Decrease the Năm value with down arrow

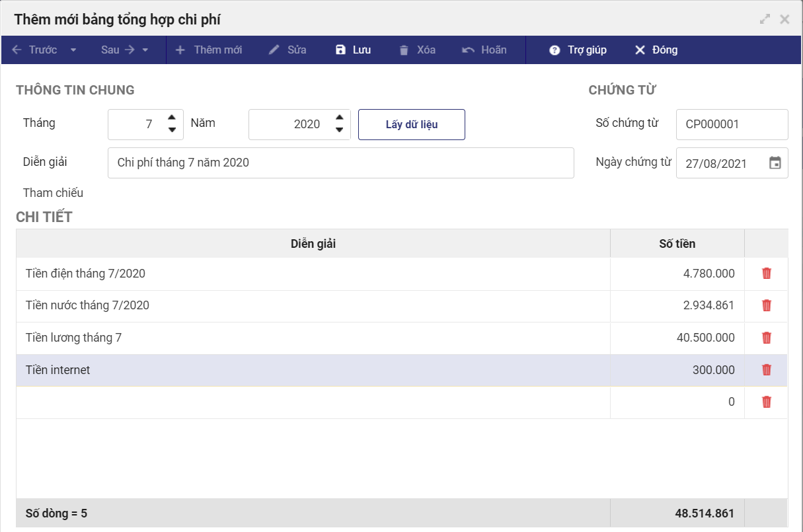(x=339, y=130)
